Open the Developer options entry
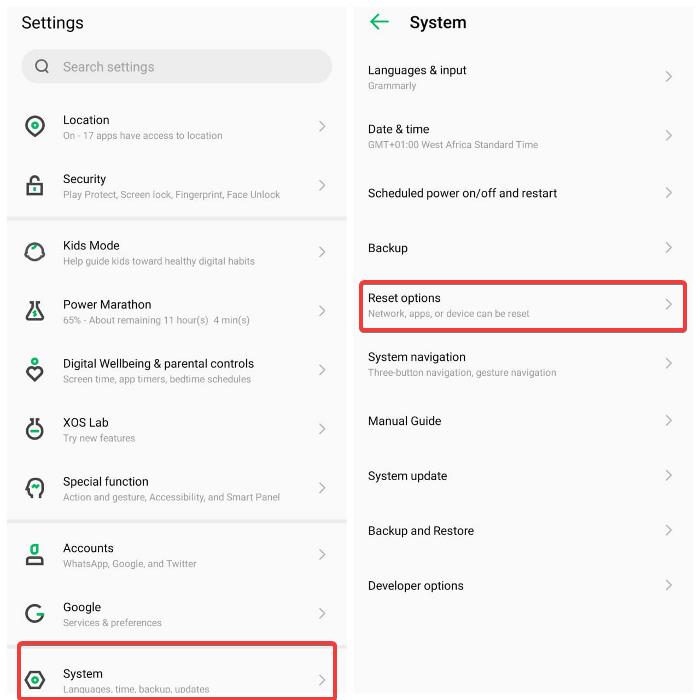Viewport: 700px width, 700px height. pyautogui.click(x=415, y=586)
